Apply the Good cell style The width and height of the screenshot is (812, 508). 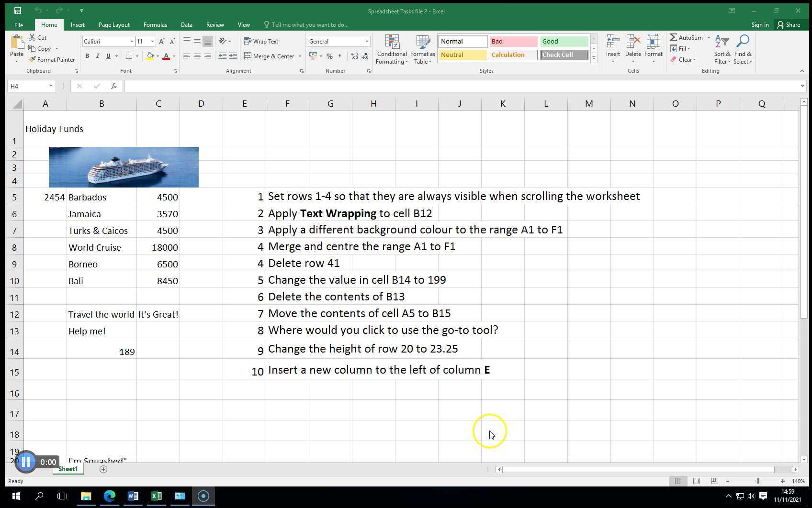[x=564, y=41]
